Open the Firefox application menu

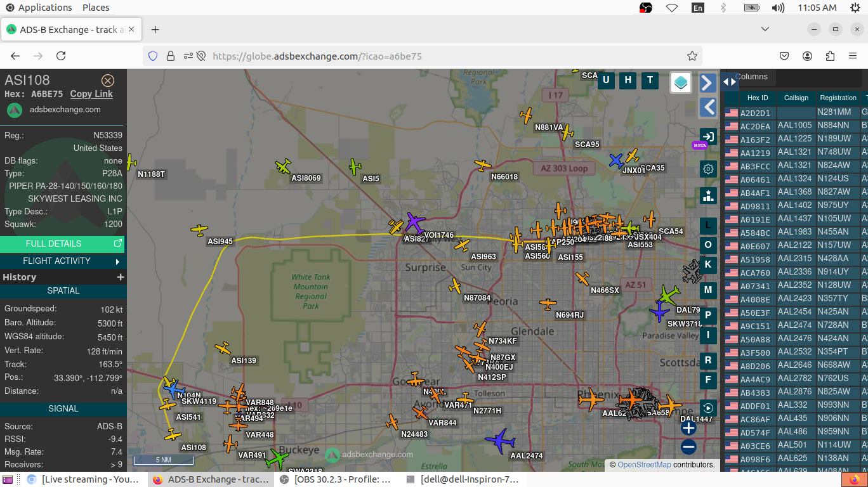[x=853, y=56]
